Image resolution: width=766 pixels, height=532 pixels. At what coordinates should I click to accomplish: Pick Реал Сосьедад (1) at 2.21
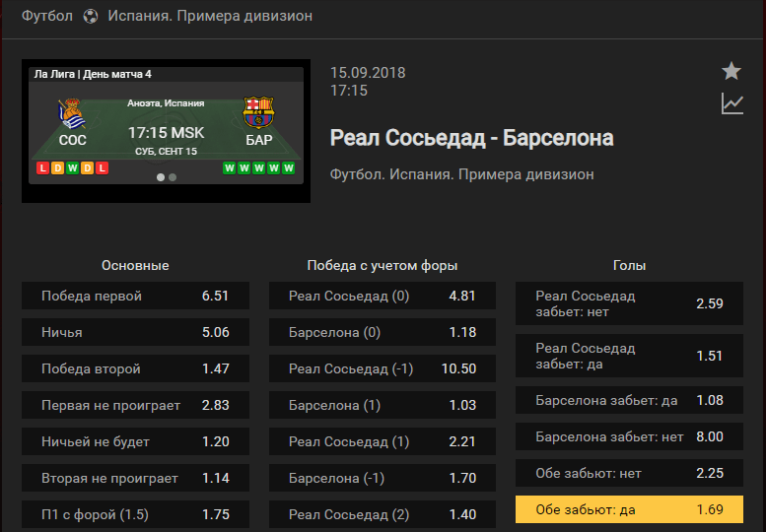tap(383, 441)
